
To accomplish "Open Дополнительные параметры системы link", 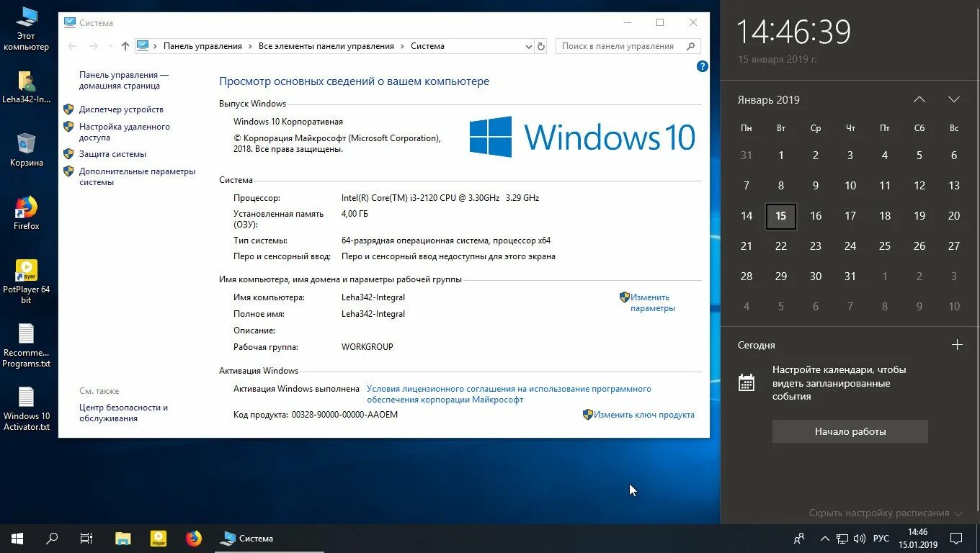I will click(x=137, y=176).
